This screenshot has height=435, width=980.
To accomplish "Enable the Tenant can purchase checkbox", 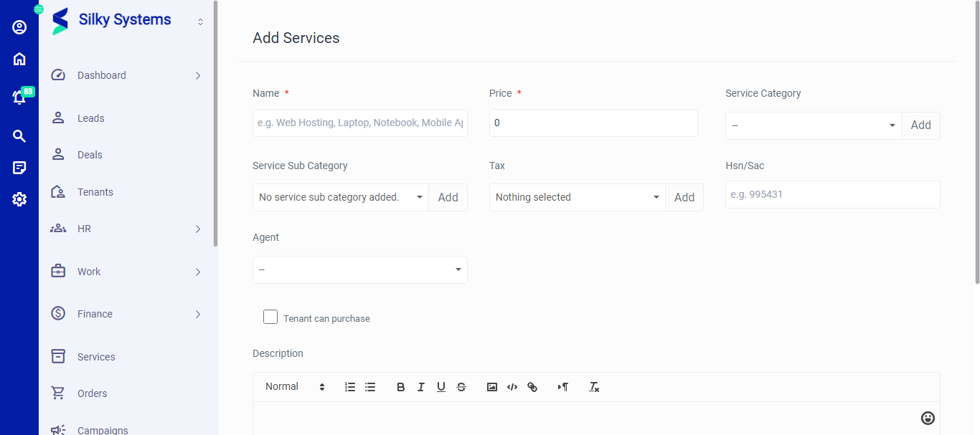I will pyautogui.click(x=270, y=316).
